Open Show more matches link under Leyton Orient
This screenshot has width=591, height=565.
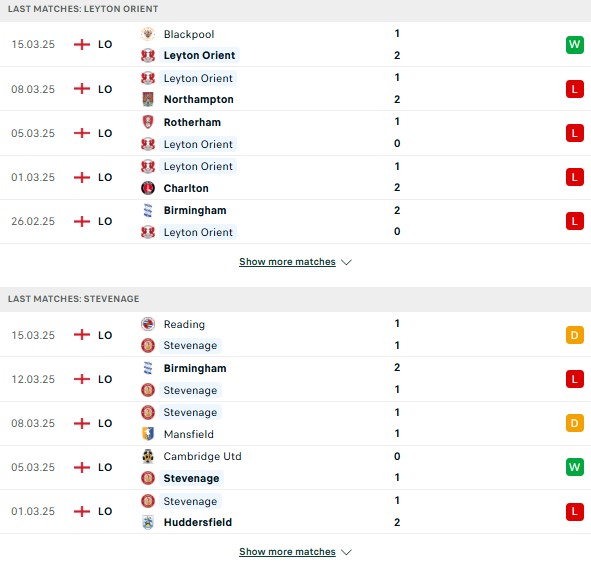coord(287,262)
